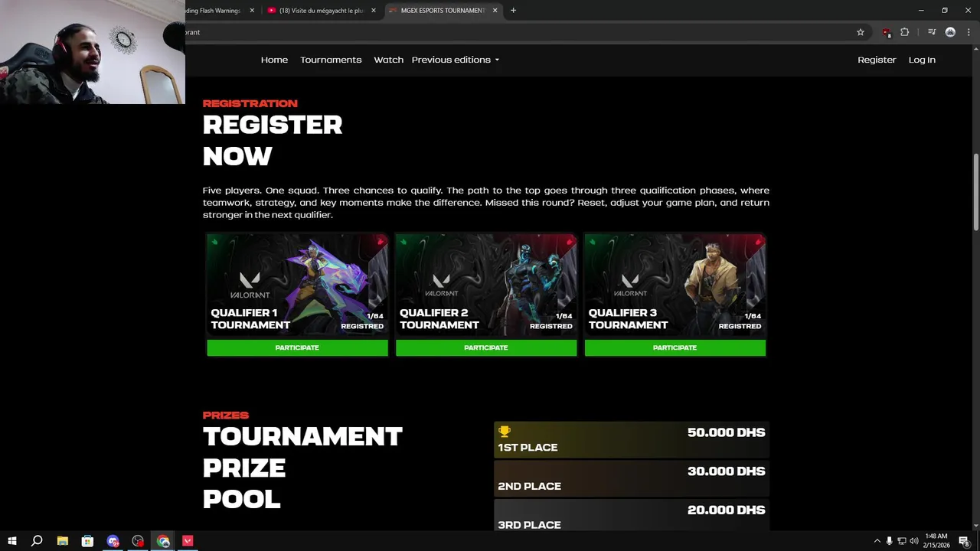Open the Chrome three-dot menu
The width and height of the screenshot is (980, 551).
pyautogui.click(x=969, y=32)
